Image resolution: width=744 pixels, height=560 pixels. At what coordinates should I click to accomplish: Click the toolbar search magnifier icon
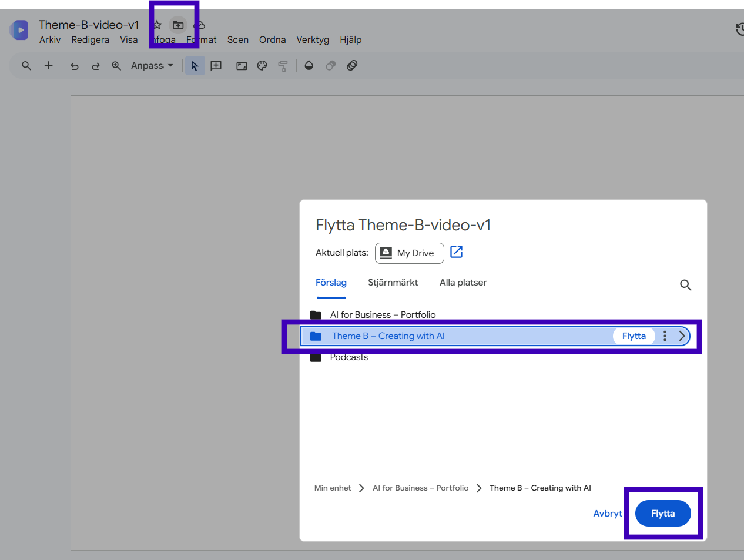(26, 66)
